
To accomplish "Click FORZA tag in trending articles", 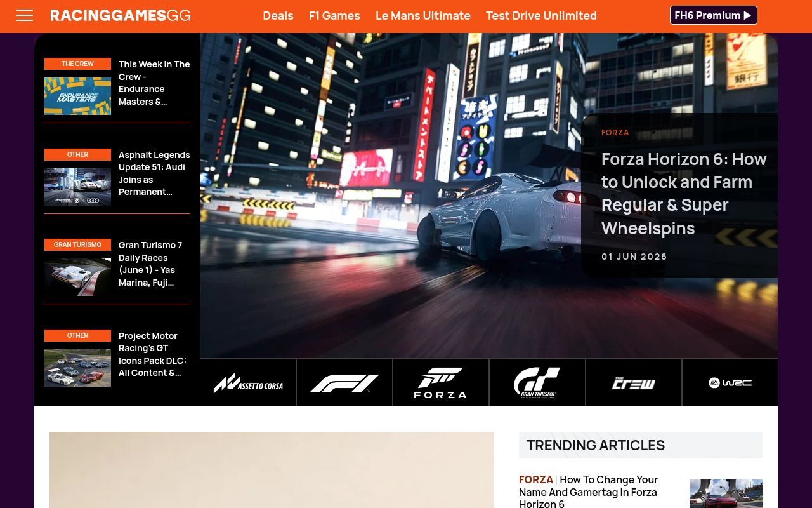I will 536,479.
